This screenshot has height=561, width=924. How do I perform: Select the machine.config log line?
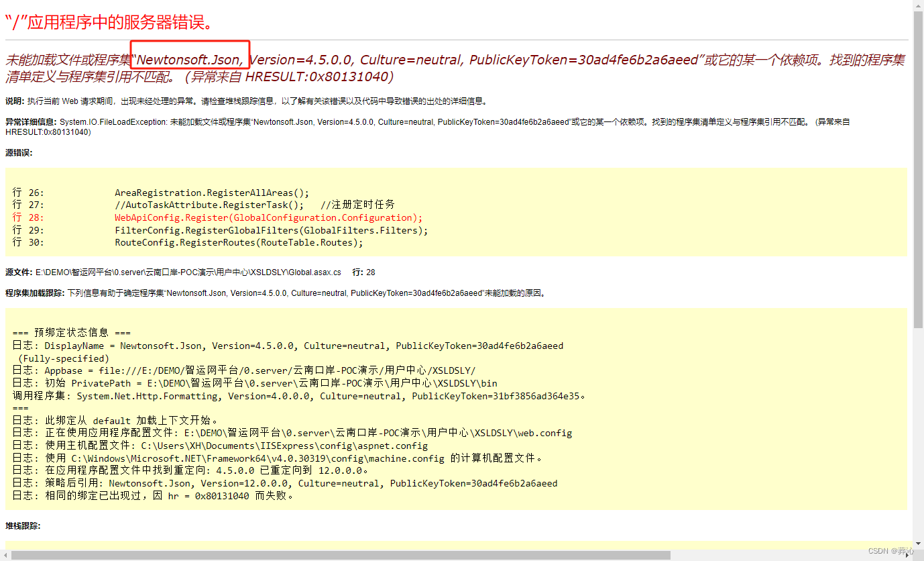278,458
